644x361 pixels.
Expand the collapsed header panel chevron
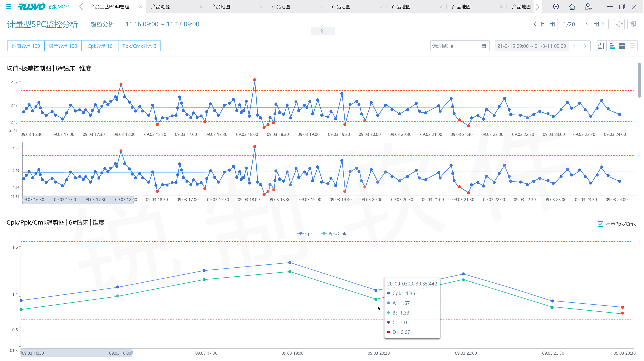pyautogui.click(x=322, y=31)
